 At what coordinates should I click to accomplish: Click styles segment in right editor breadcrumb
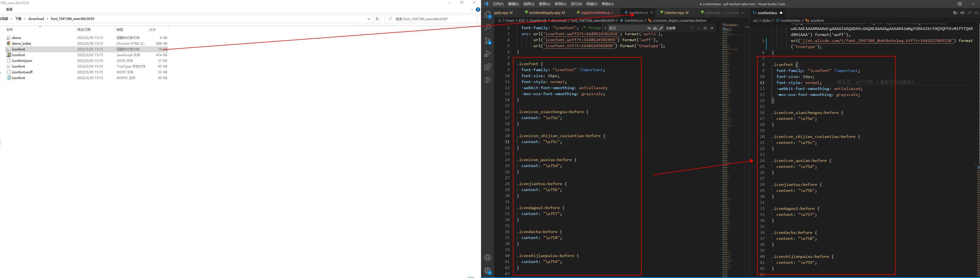pyautogui.click(x=766, y=20)
